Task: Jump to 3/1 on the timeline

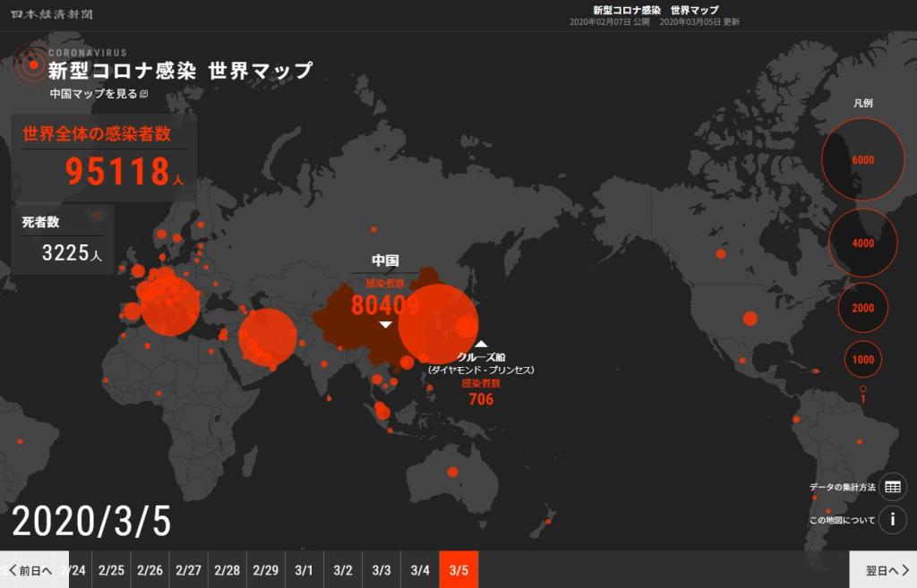Action: [304, 570]
